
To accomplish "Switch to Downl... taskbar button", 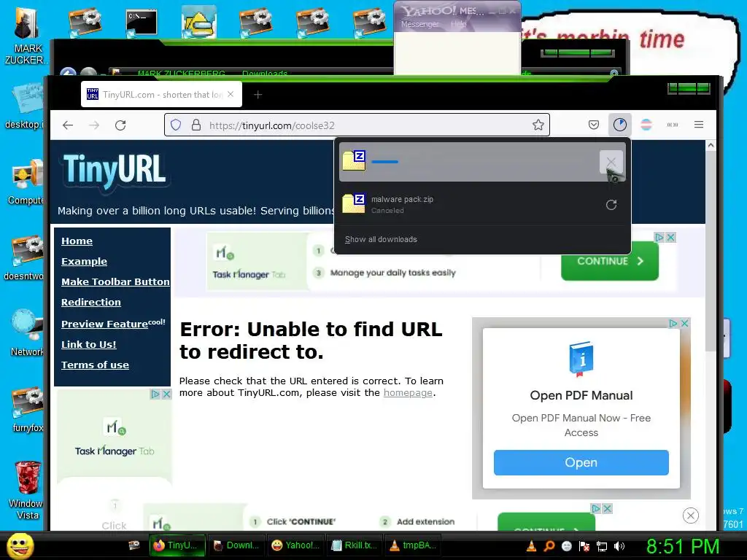I will click(237, 545).
